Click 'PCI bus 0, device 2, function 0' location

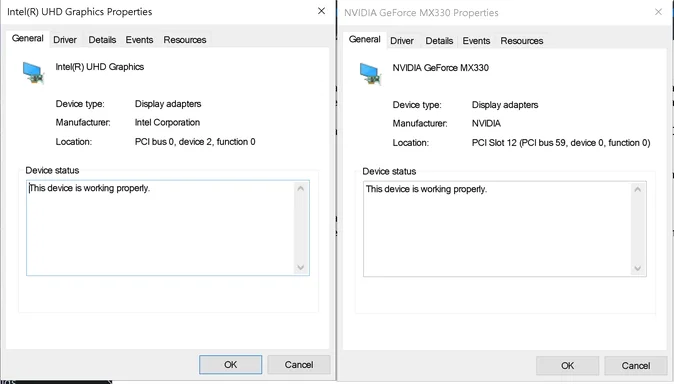point(195,141)
